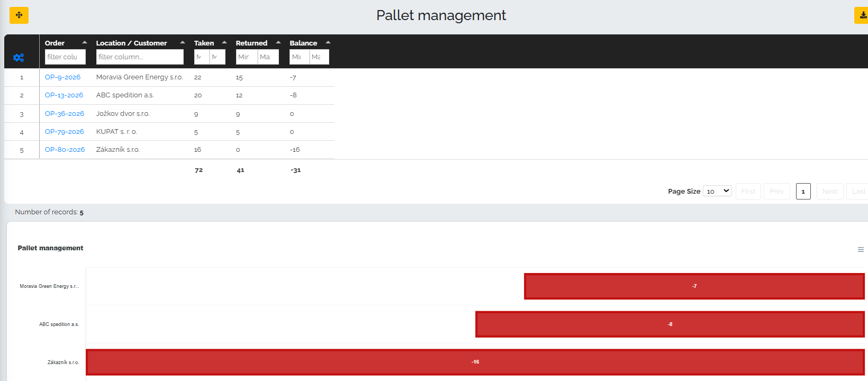
Task: Click the yellow move/expand arrows icon
Action: (19, 15)
